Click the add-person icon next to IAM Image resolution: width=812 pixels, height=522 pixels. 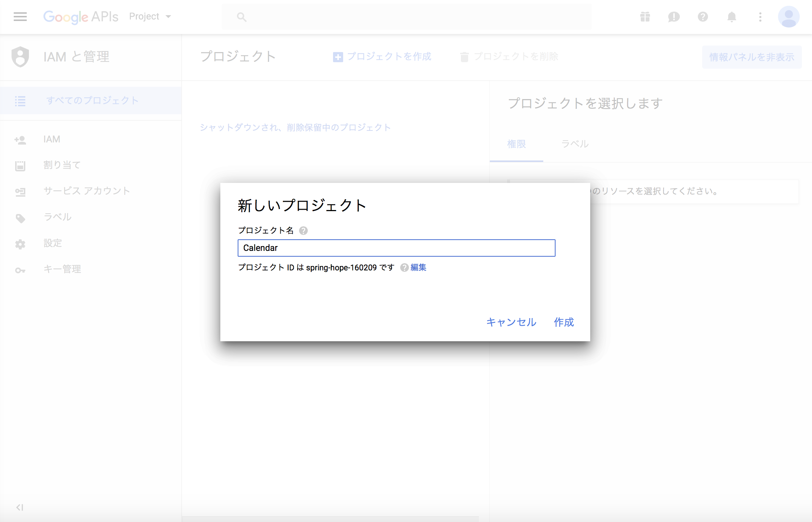(x=20, y=140)
